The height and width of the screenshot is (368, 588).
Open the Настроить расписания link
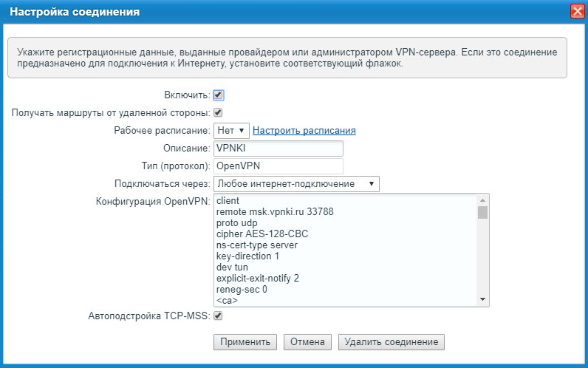[304, 131]
